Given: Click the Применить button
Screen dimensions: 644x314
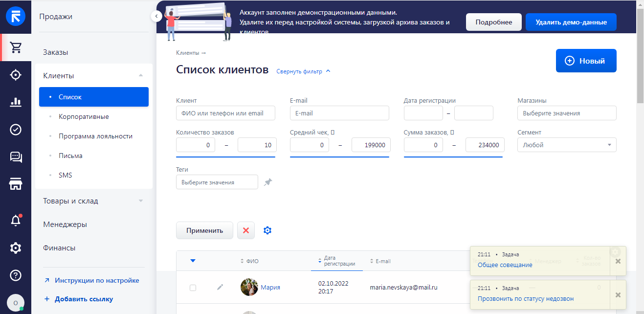Looking at the screenshot, I should (x=204, y=230).
